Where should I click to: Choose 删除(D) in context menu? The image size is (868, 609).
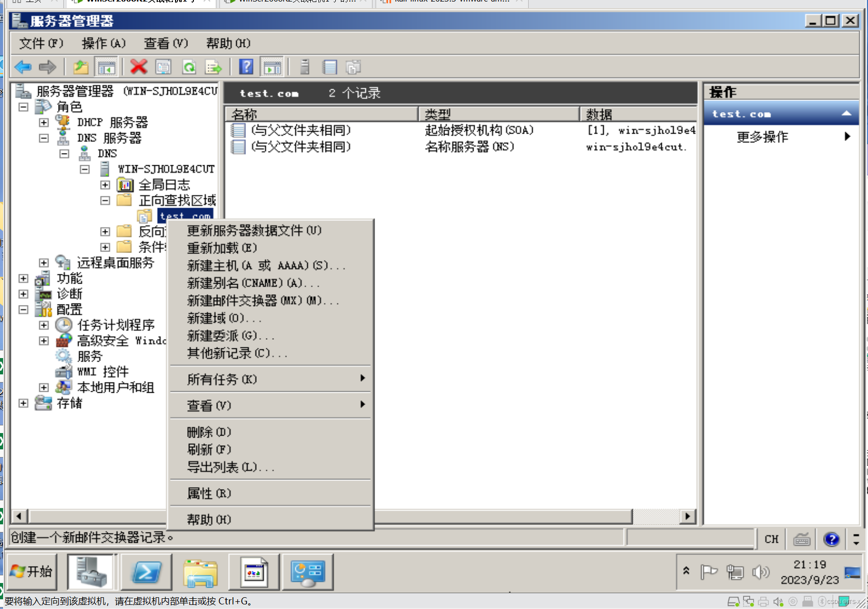271,432
